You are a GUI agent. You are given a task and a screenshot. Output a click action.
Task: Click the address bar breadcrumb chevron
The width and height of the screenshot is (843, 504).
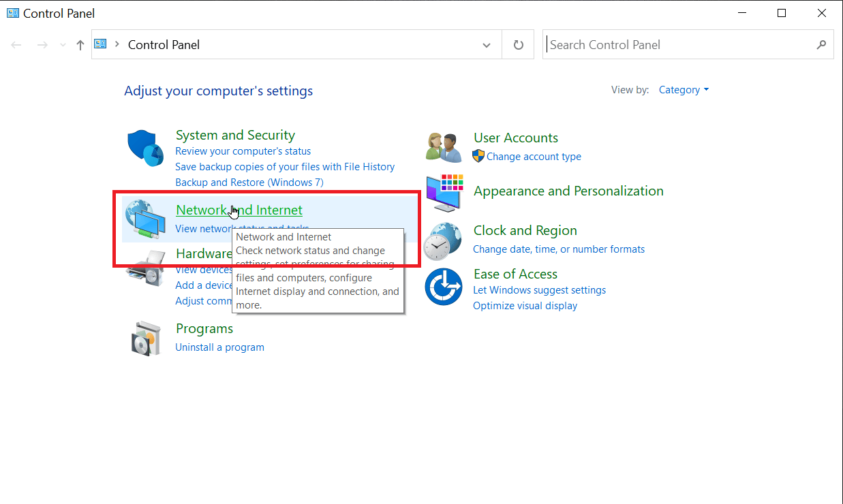pyautogui.click(x=117, y=44)
